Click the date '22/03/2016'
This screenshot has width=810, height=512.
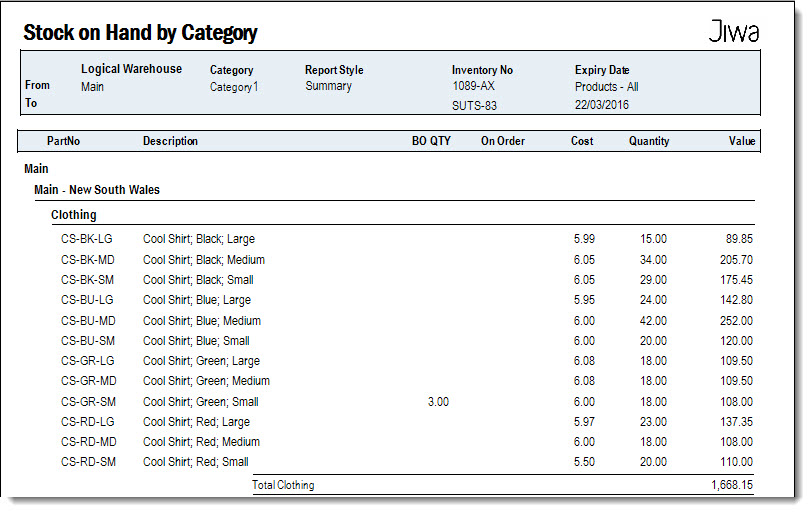click(602, 104)
